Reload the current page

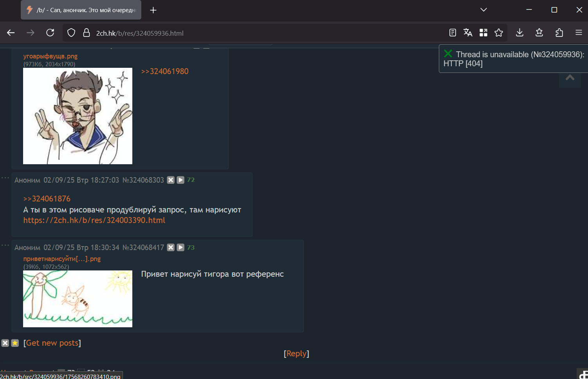(x=50, y=33)
